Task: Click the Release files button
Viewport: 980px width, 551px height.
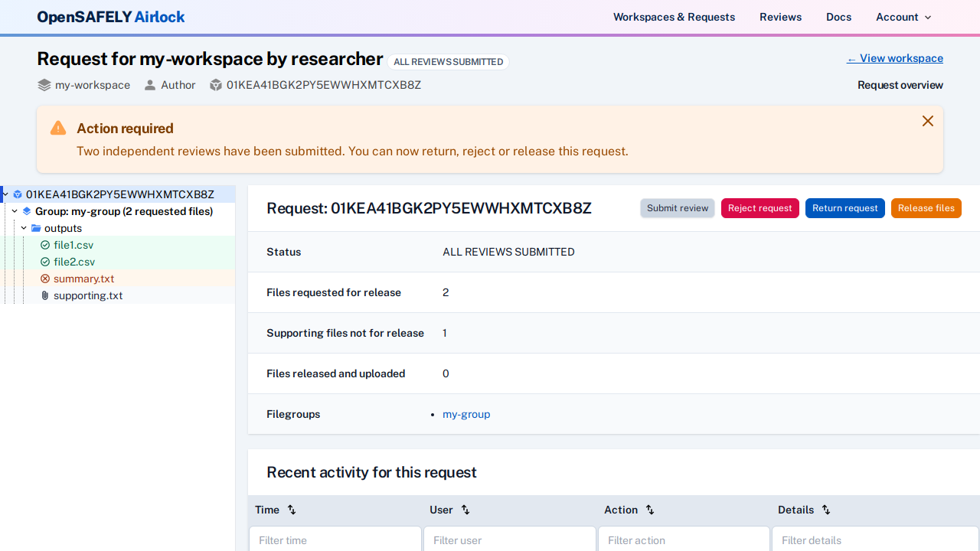Action: point(926,208)
